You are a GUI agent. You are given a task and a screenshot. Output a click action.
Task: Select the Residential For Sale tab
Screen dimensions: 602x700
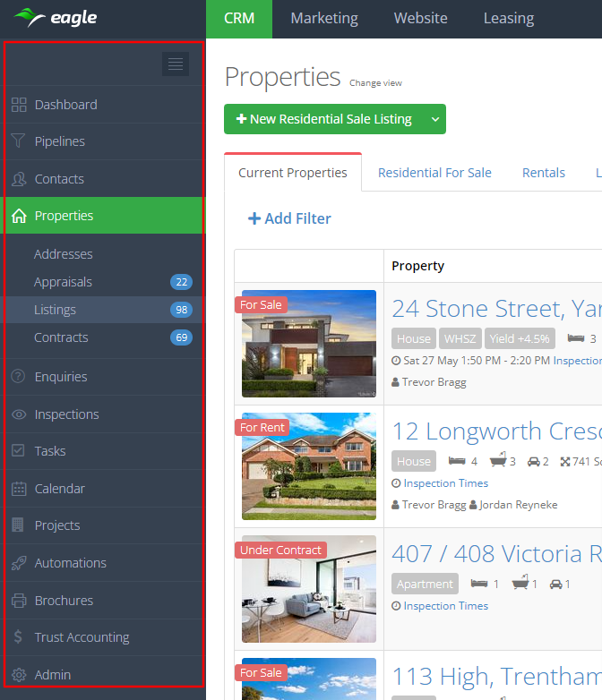coord(434,173)
